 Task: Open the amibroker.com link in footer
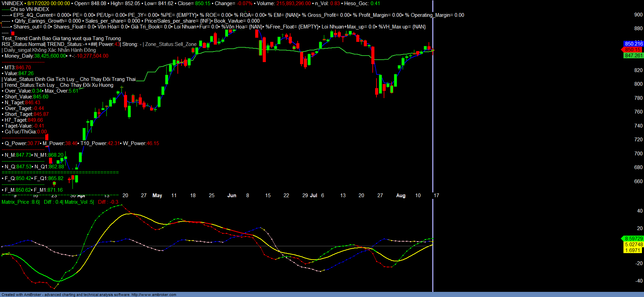pos(154,295)
